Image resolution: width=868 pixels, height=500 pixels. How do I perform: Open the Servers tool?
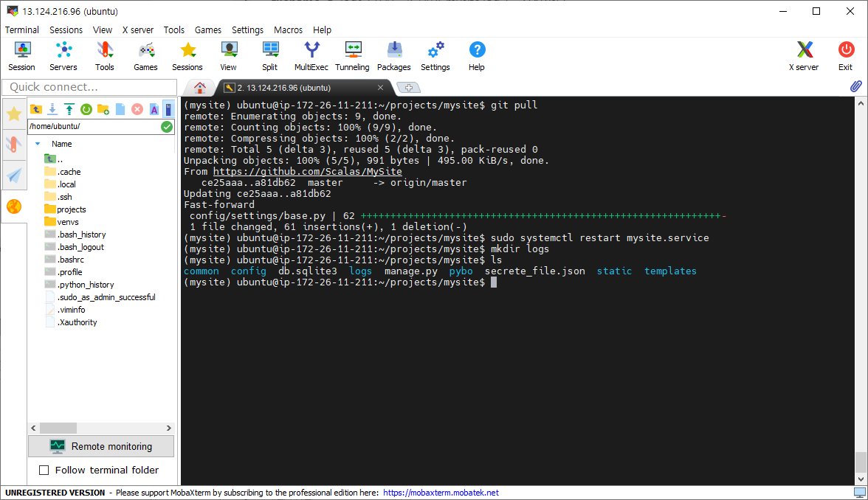coord(63,56)
